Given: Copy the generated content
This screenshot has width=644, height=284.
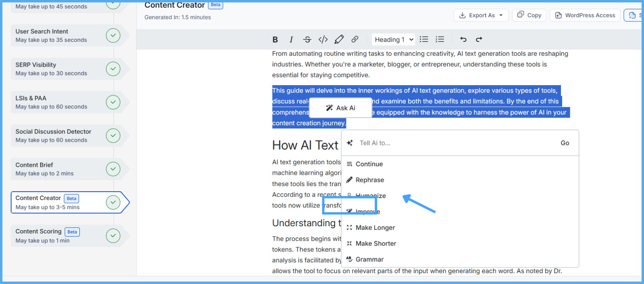Looking at the screenshot, I should [529, 15].
